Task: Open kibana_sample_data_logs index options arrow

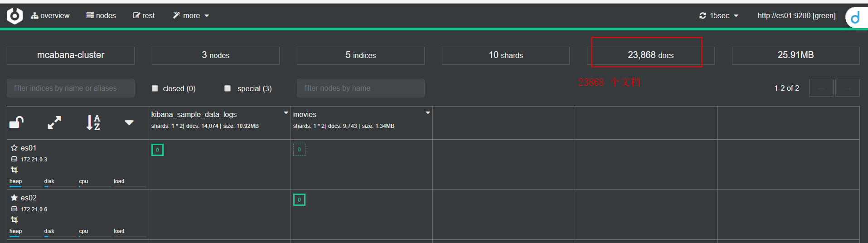Action: [286, 113]
